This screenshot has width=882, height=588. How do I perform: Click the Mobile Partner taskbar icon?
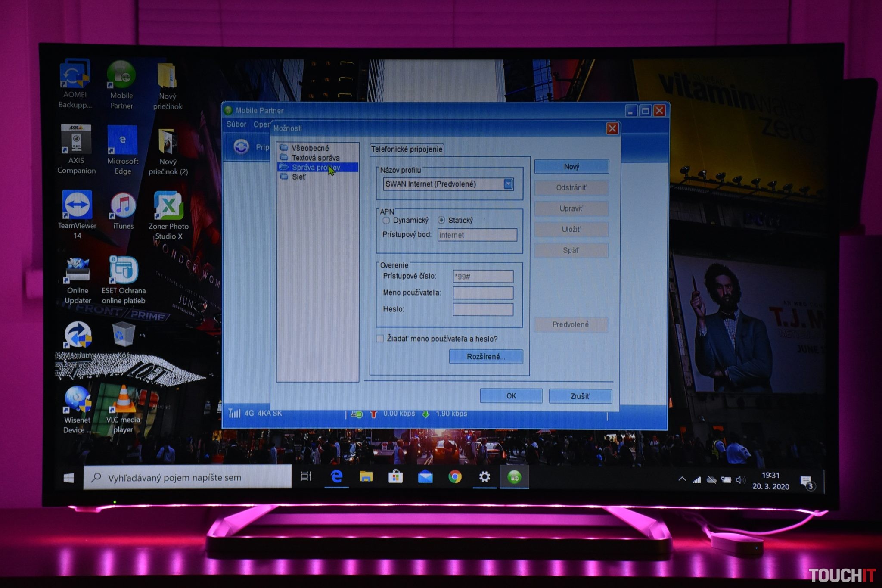click(514, 477)
